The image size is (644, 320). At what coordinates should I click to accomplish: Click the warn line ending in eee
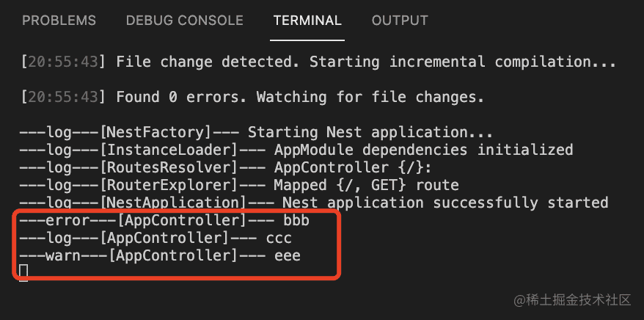[161, 255]
